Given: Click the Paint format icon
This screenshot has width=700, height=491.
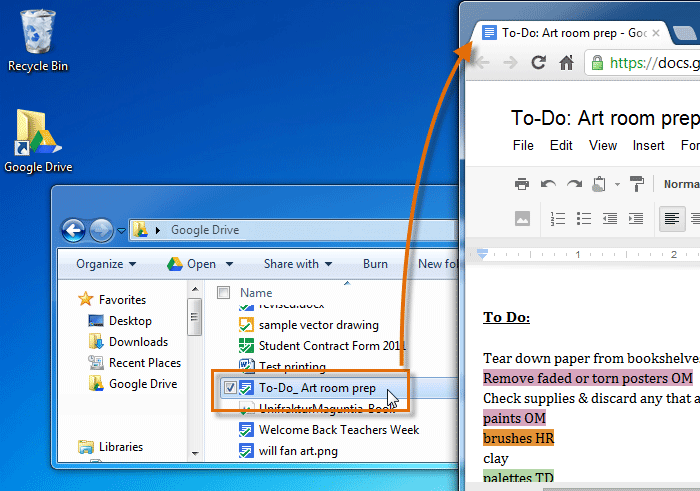Looking at the screenshot, I should [x=637, y=184].
